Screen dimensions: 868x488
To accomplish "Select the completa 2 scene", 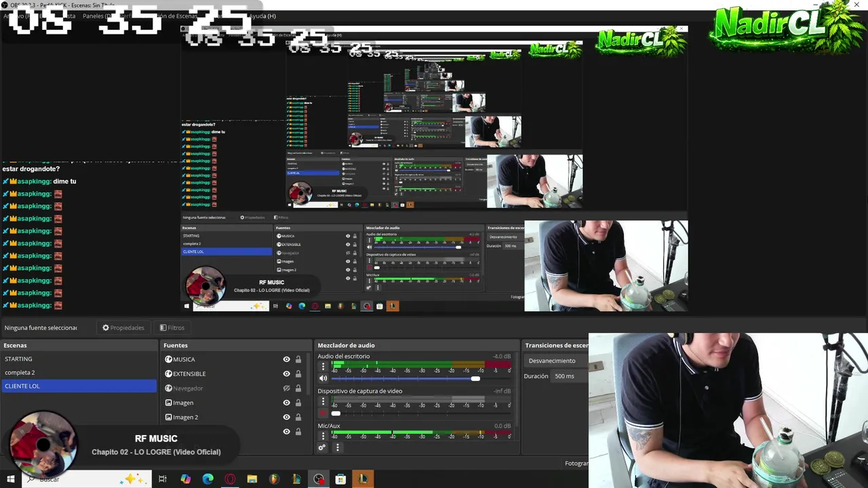I will [x=79, y=373].
